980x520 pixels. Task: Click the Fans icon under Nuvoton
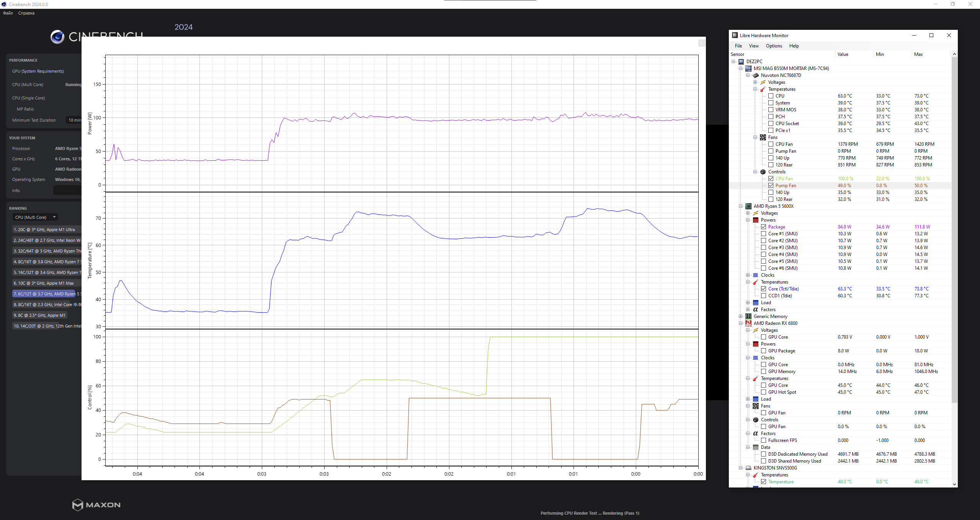[x=763, y=137]
